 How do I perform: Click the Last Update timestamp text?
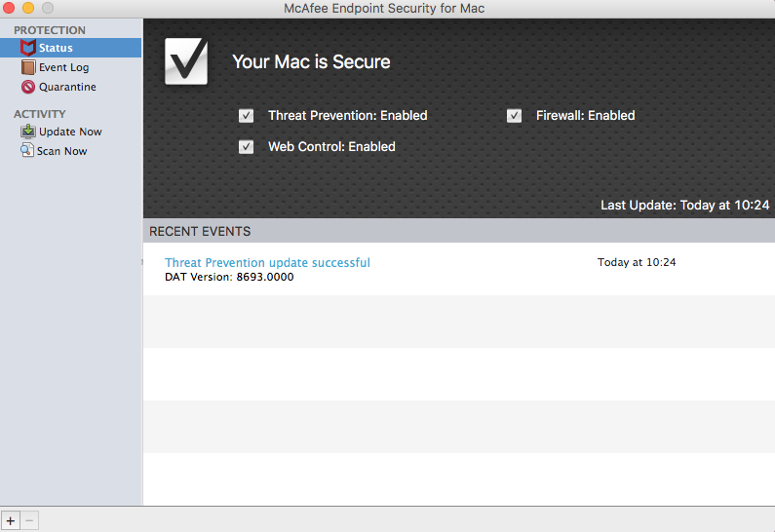tap(684, 206)
